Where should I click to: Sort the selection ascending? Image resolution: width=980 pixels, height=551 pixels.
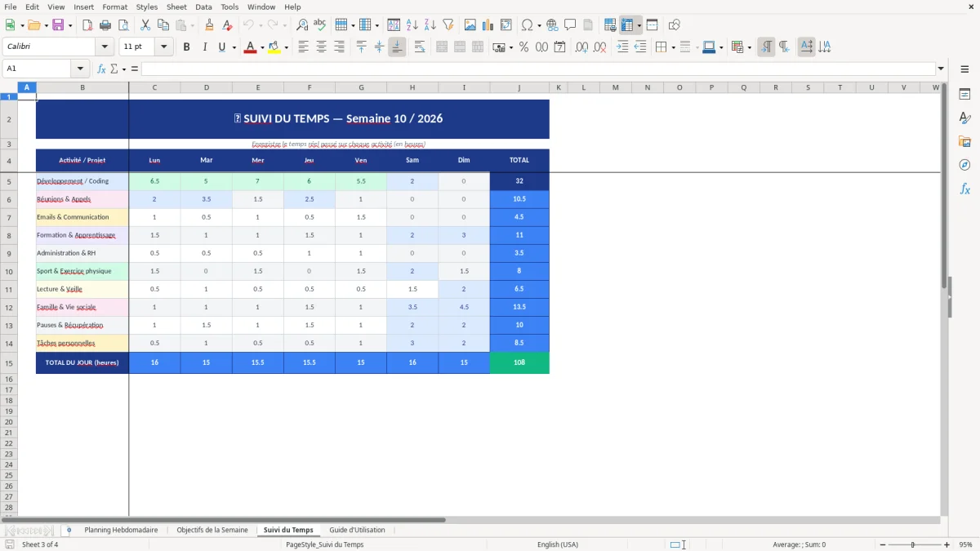[x=411, y=24]
